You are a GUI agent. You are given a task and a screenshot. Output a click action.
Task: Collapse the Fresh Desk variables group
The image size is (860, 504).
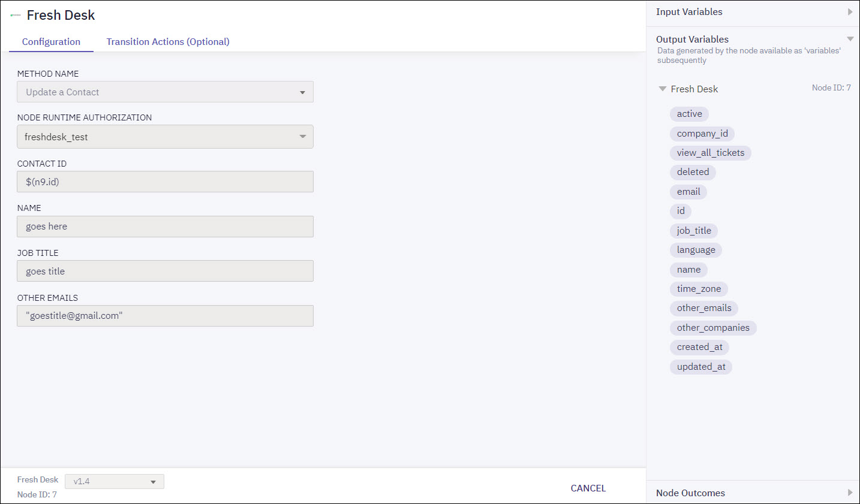click(x=663, y=89)
